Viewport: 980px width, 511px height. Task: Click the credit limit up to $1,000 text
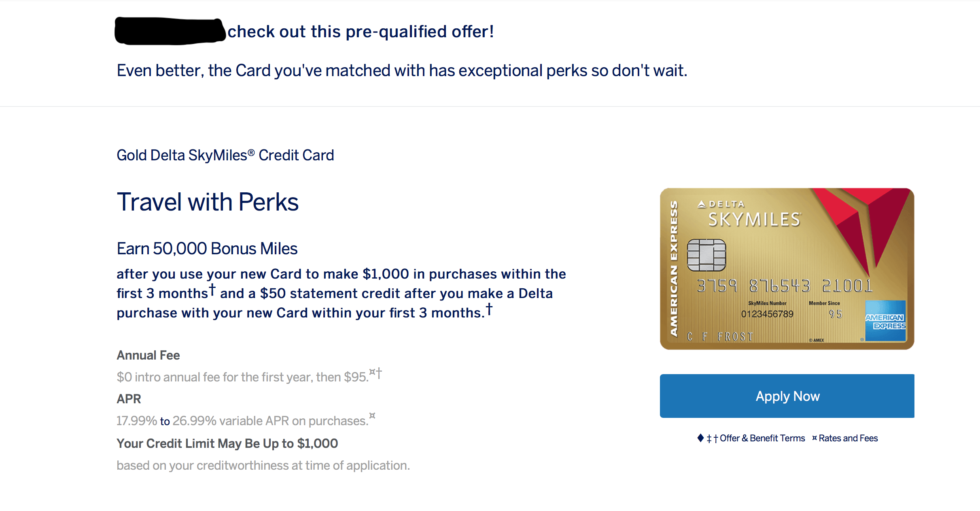tap(227, 443)
